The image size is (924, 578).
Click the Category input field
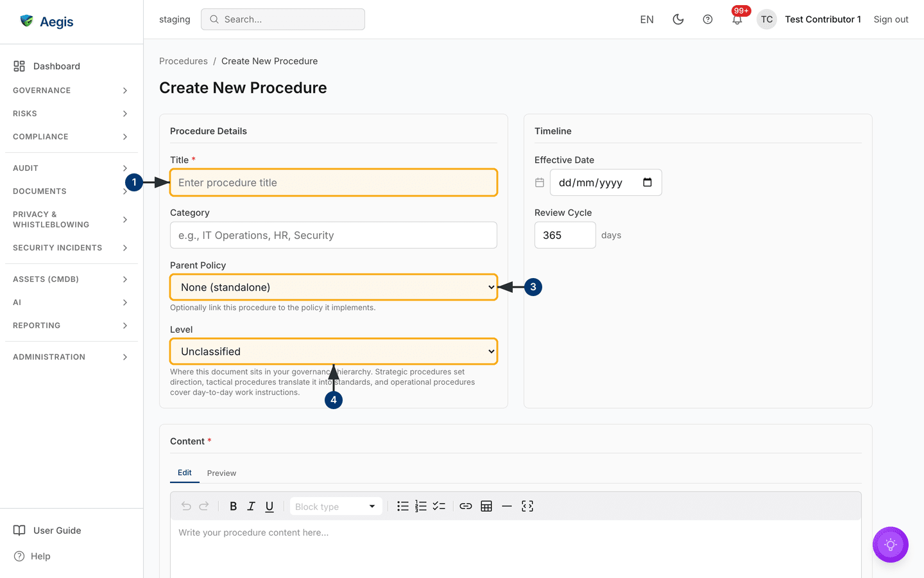pos(334,235)
